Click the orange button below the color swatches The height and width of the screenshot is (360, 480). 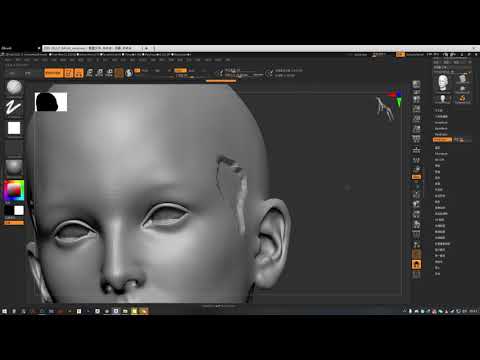pos(14,222)
